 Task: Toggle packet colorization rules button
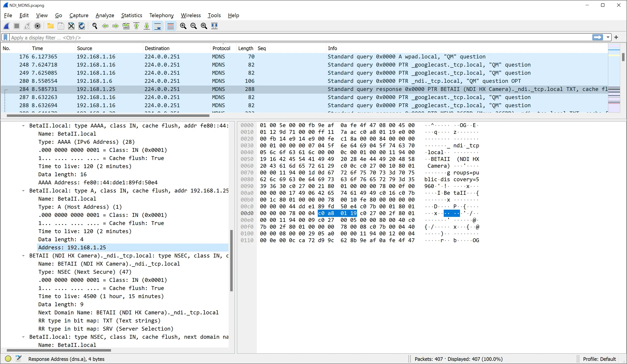170,26
